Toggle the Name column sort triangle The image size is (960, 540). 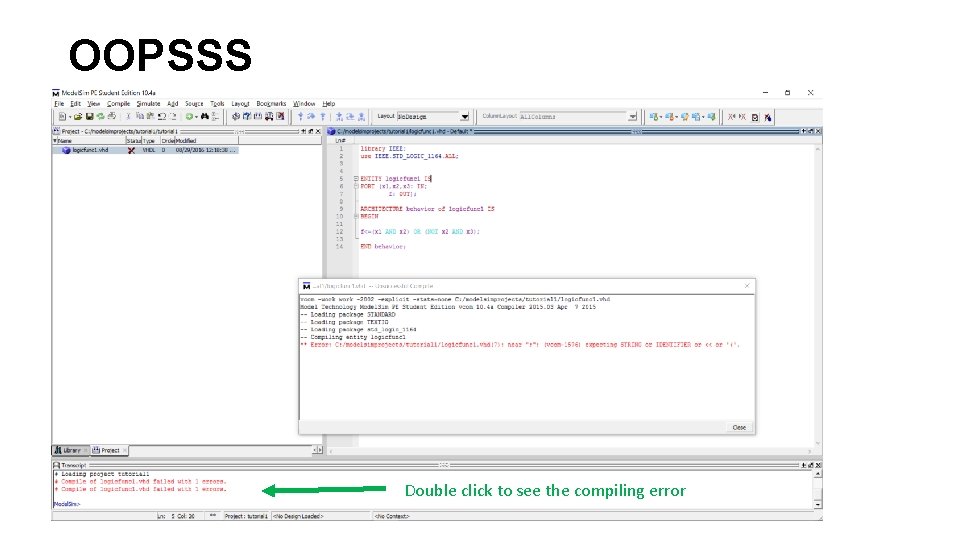click(x=55, y=141)
